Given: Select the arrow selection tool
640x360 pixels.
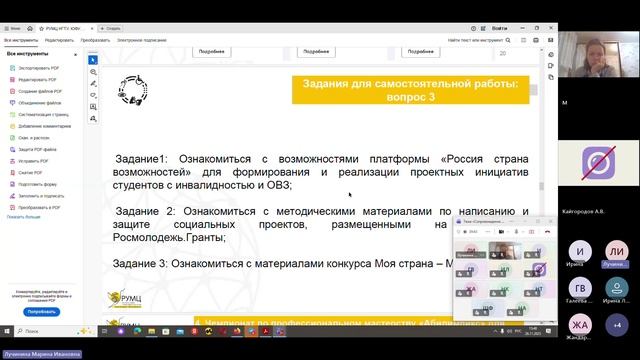Looking at the screenshot, I should tap(93, 60).
